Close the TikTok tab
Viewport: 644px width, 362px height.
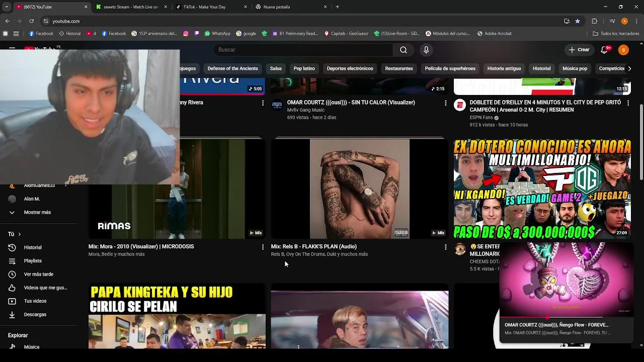(246, 7)
